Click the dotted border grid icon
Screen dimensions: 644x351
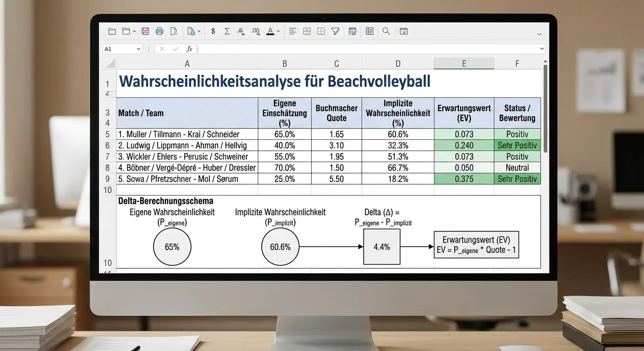point(321,32)
